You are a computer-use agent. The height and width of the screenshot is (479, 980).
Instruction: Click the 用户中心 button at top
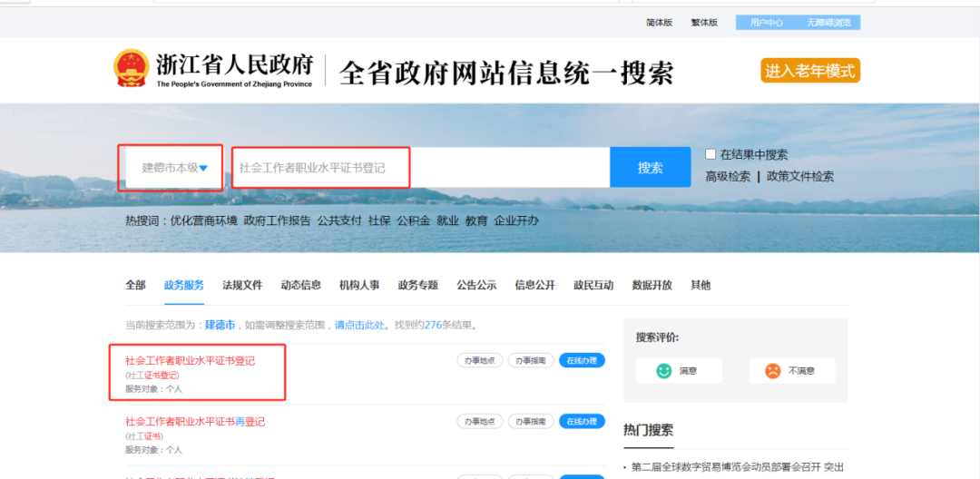(x=767, y=23)
